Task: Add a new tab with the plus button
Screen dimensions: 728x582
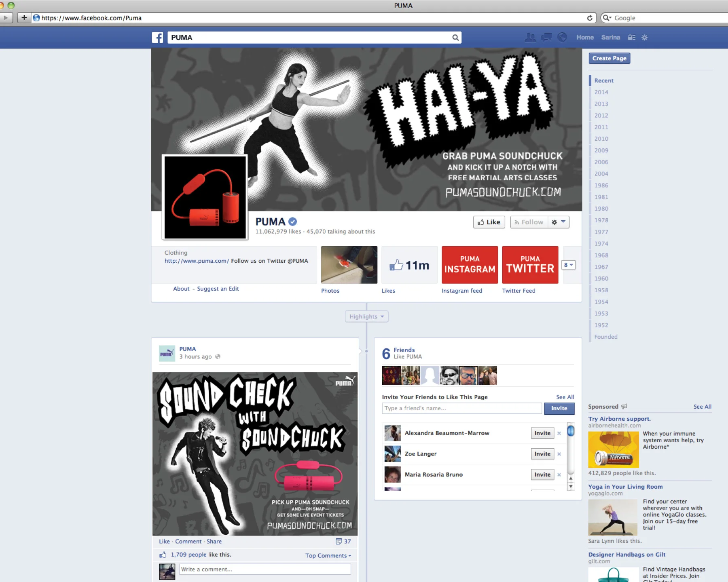Action: coord(24,18)
